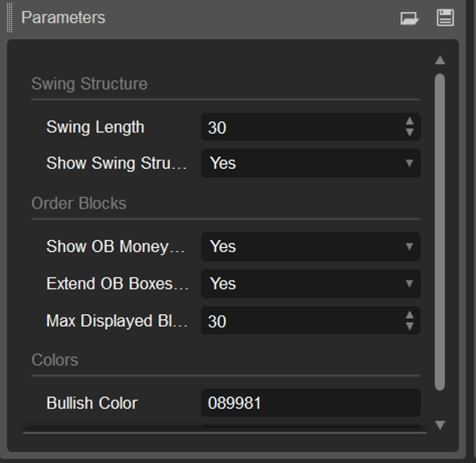Image resolution: width=476 pixels, height=463 pixels.
Task: Click the truncated Extend OB Boxes… label
Action: 117,284
